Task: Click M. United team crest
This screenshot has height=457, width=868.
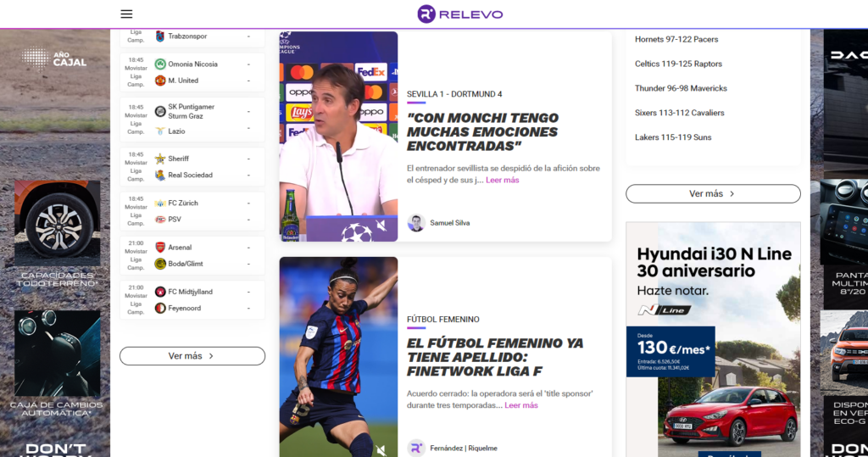Action: (x=160, y=81)
